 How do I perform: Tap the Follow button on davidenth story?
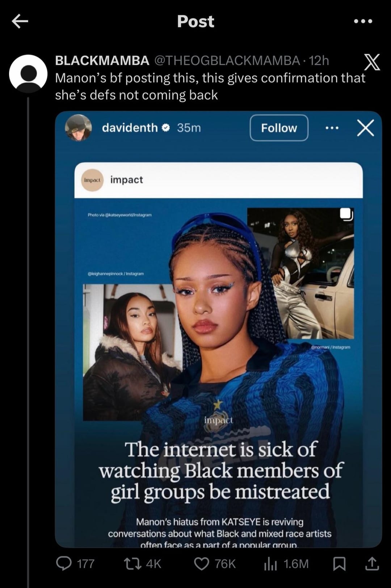pyautogui.click(x=279, y=128)
